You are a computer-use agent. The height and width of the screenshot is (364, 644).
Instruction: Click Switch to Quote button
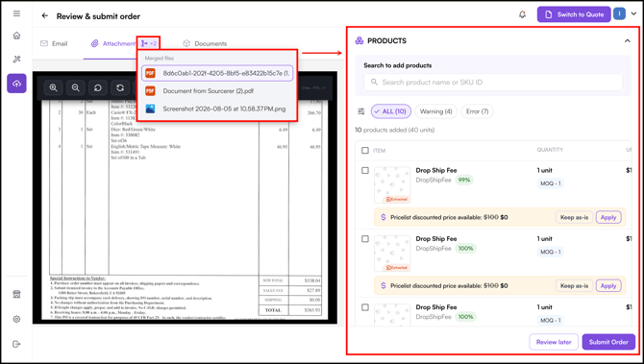[574, 14]
